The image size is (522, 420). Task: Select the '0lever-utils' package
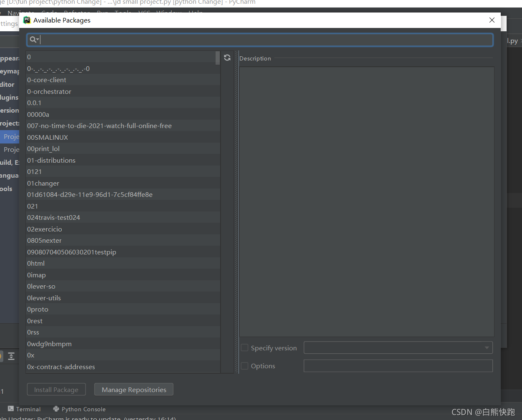123,298
